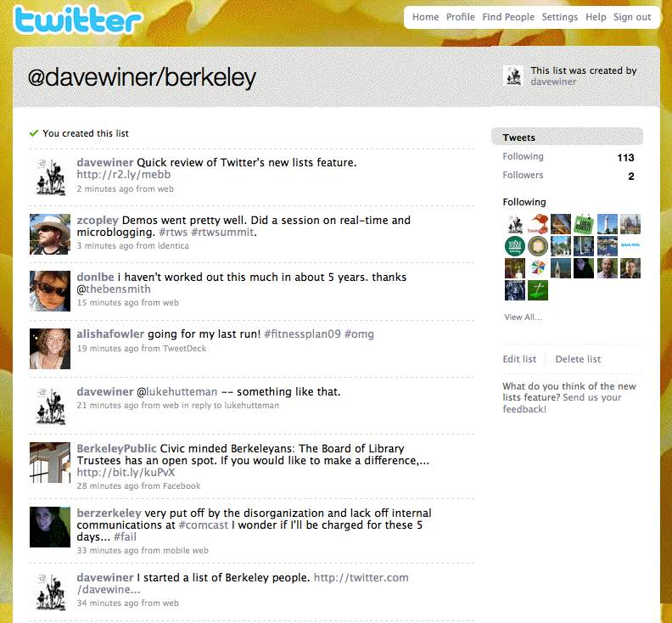Screen dimensions: 672x623
Task: Expand View All... following members
Action: (x=523, y=317)
